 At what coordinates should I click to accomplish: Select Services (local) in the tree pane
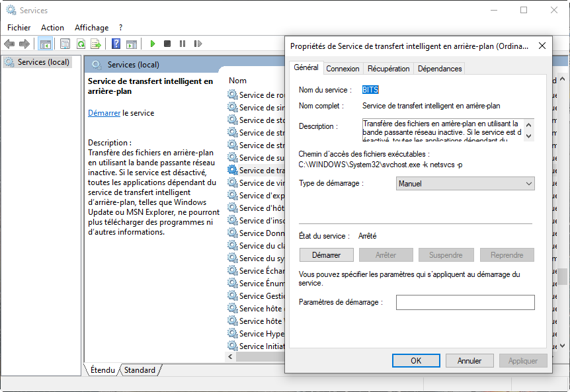(x=38, y=62)
